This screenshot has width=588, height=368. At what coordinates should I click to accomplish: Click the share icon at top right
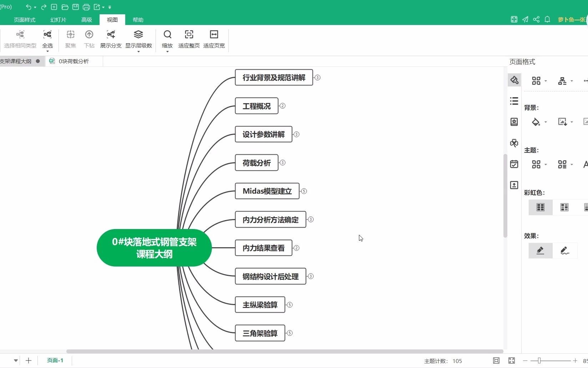[x=536, y=19]
